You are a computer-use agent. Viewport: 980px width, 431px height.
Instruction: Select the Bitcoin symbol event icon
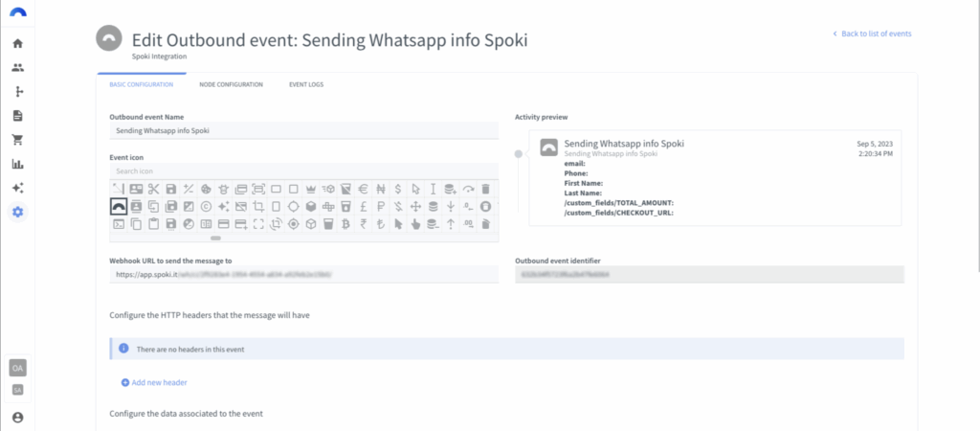click(345, 224)
